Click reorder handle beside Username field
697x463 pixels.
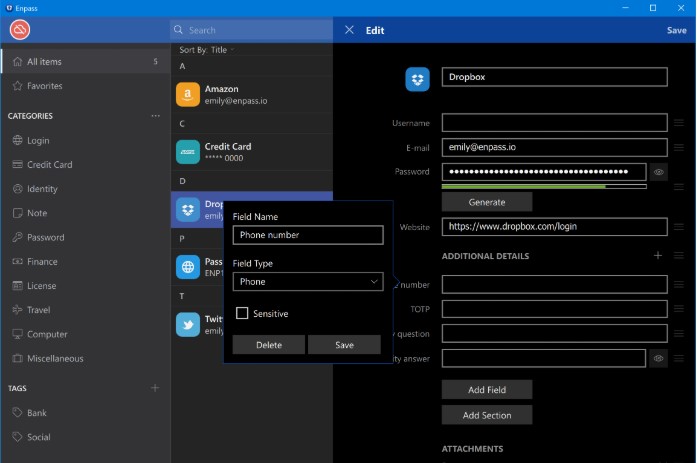coord(679,123)
